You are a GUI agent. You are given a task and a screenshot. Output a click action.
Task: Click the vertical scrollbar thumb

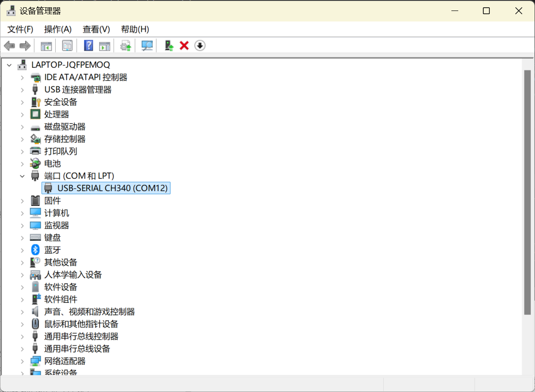[528, 192]
